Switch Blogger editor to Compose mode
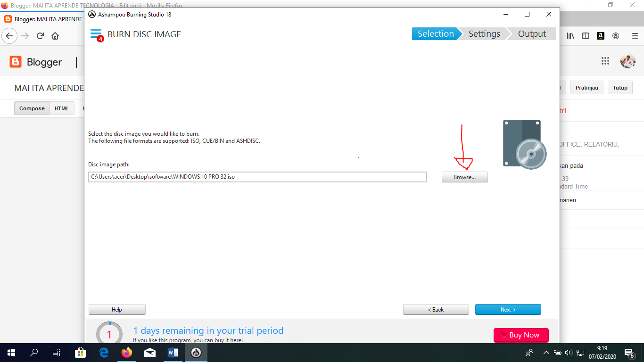 pos(32,108)
